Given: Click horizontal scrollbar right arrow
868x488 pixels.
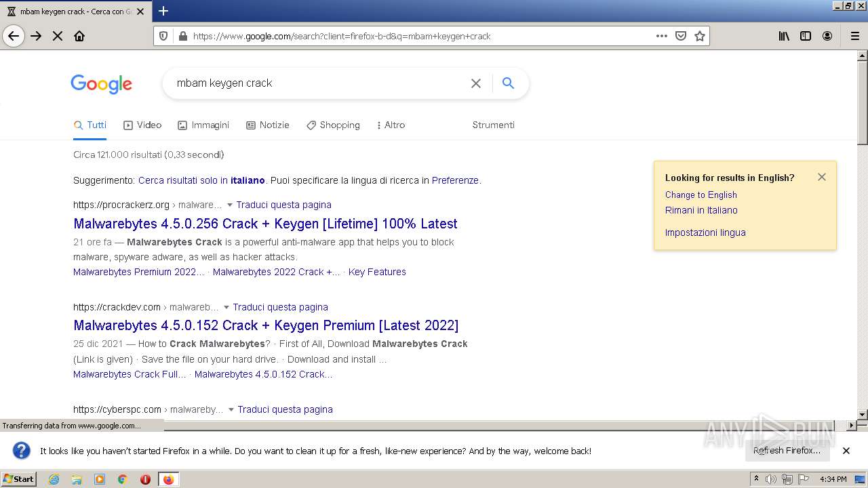Looking at the screenshot, I should (852, 426).
